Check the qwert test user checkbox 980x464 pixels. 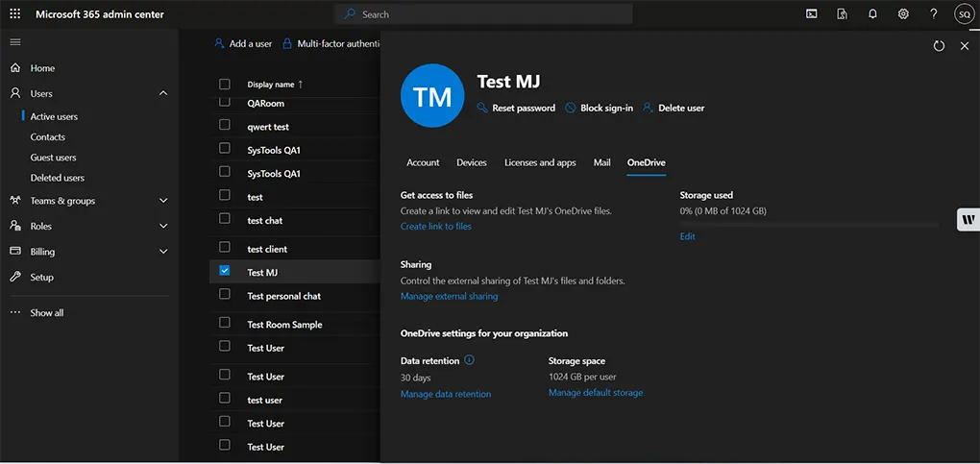click(x=225, y=125)
